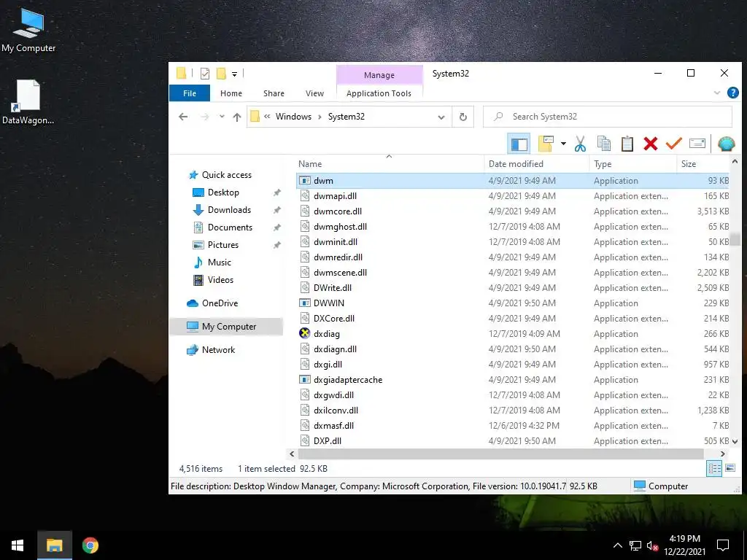Click the red X Delete icon
The image size is (747, 560).
click(x=650, y=144)
